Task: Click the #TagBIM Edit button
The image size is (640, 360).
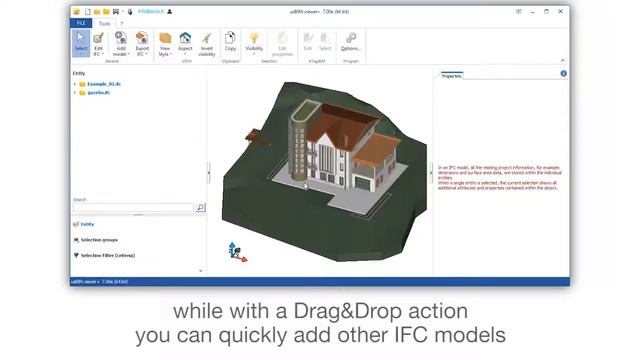Action: (308, 42)
